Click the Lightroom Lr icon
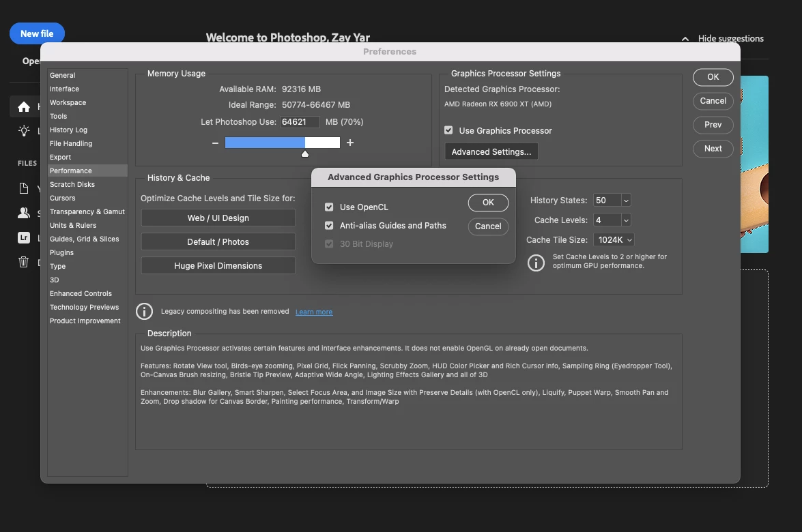This screenshot has width=802, height=532. point(23,237)
